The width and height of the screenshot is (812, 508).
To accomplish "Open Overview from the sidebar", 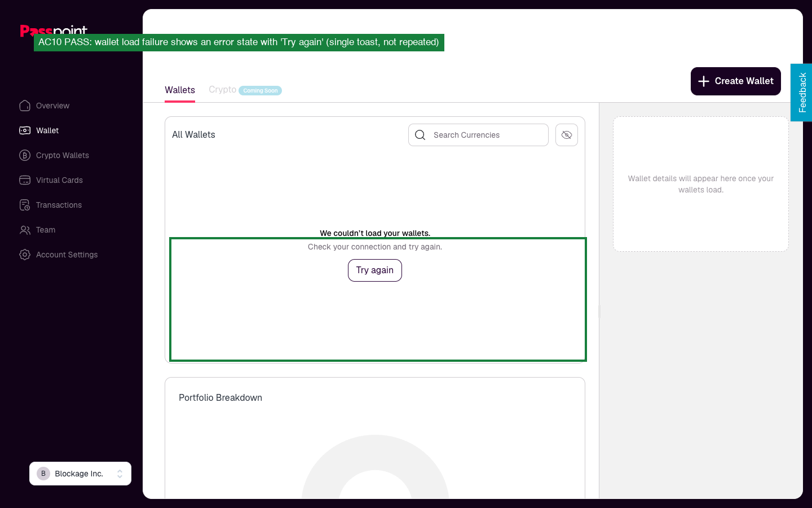I will 52,106.
